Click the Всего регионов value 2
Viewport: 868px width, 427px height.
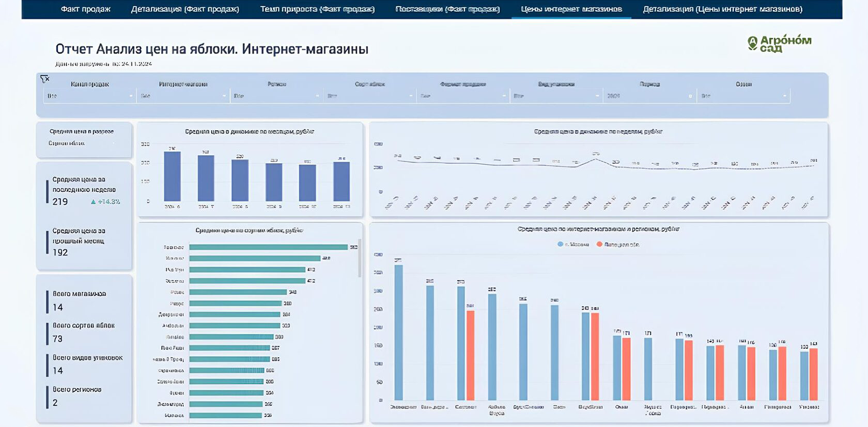tap(55, 402)
